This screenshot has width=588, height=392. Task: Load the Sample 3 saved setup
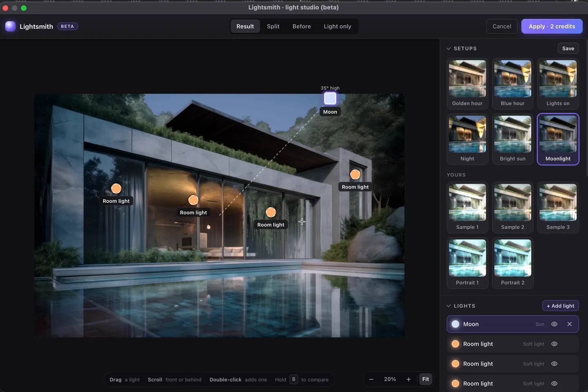tap(558, 208)
